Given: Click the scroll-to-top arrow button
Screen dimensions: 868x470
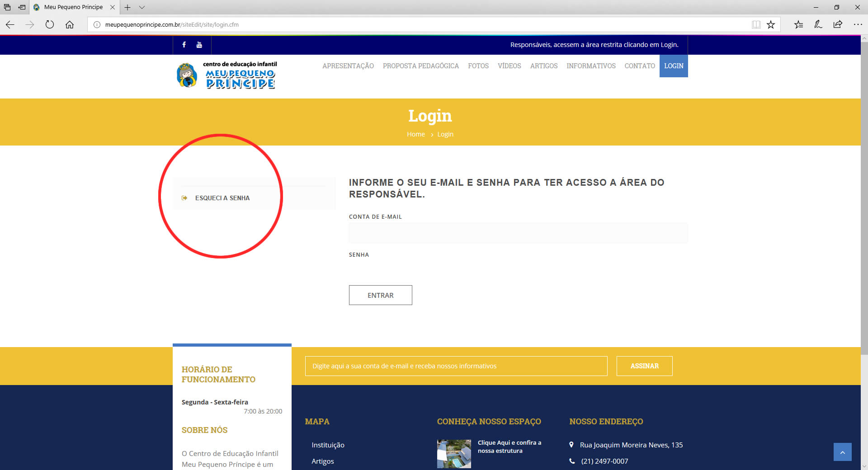Looking at the screenshot, I should (x=843, y=452).
